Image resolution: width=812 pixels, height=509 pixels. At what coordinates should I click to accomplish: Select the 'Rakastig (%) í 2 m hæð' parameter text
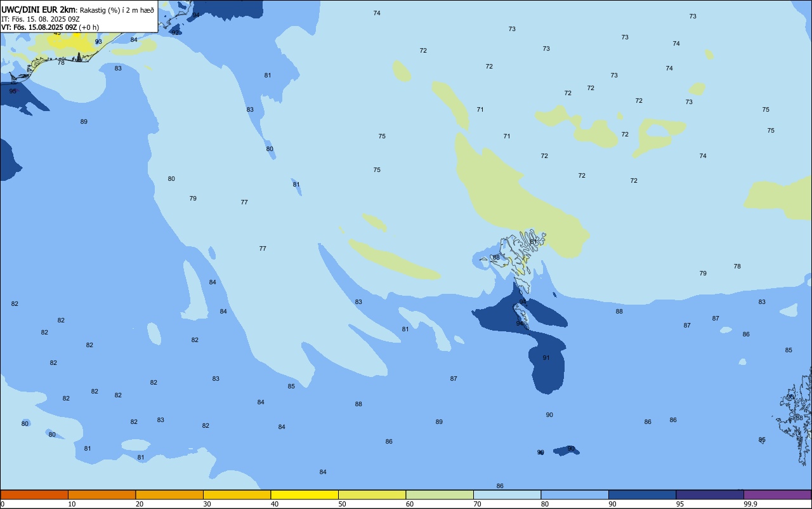pos(117,10)
